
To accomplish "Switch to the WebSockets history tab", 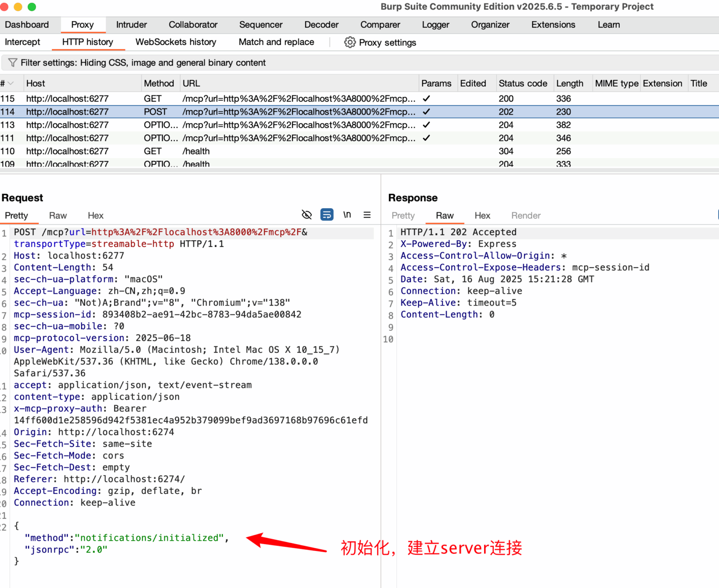I will coord(176,42).
